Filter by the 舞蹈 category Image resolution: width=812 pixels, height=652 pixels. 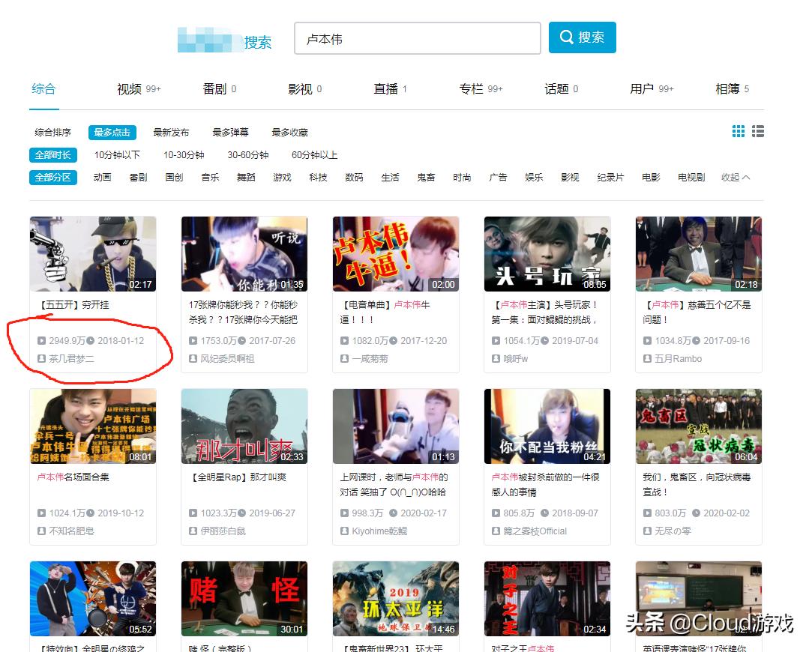click(x=246, y=178)
